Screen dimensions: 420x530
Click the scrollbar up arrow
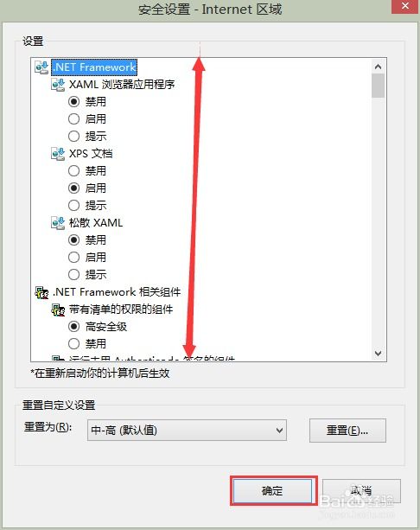pyautogui.click(x=379, y=67)
